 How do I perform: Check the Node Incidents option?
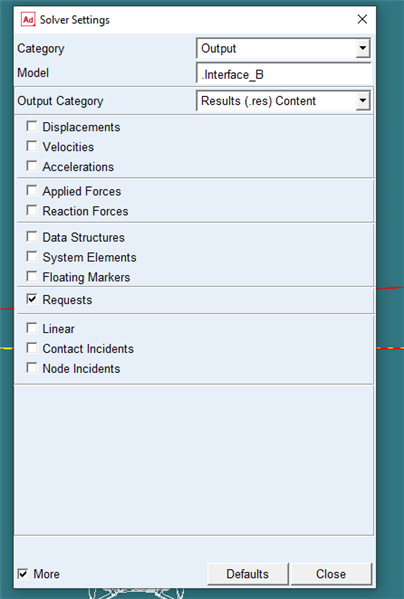(x=32, y=367)
